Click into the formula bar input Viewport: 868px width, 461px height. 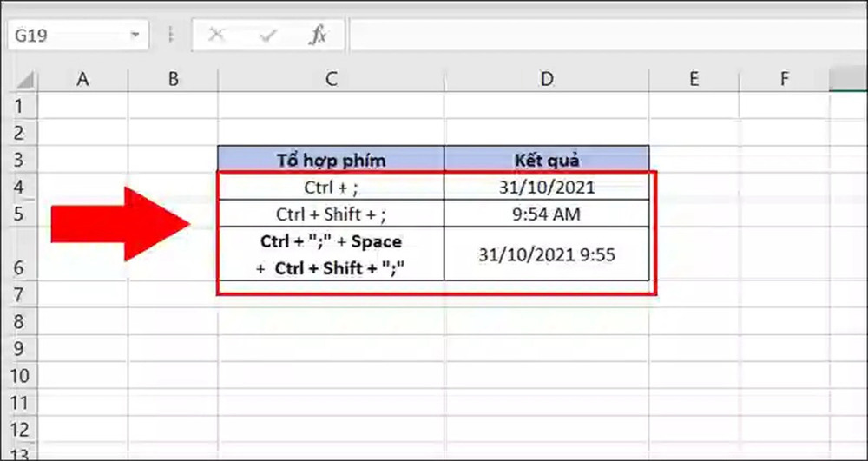[608, 36]
